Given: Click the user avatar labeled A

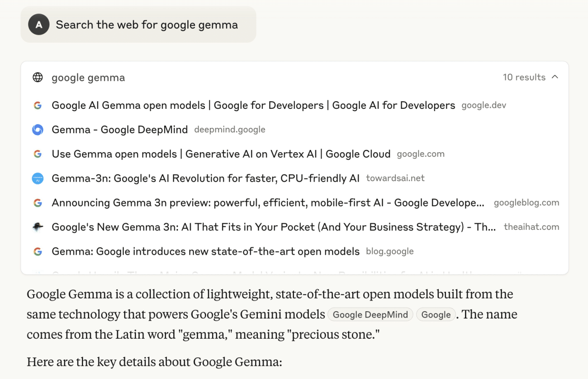Looking at the screenshot, I should (x=38, y=24).
